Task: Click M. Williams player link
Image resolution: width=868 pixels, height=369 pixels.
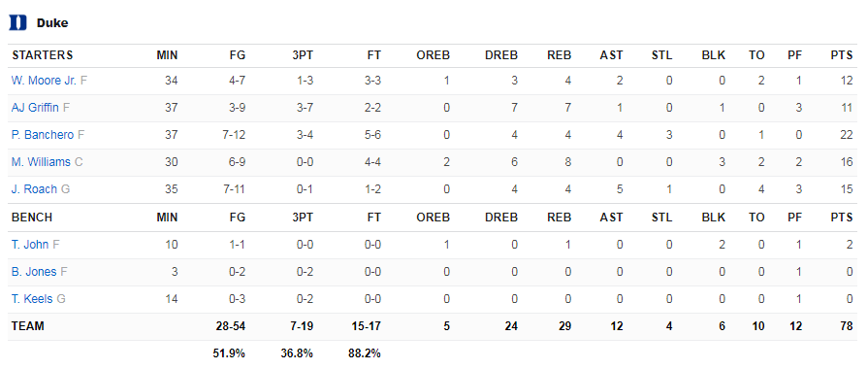Action: point(41,162)
